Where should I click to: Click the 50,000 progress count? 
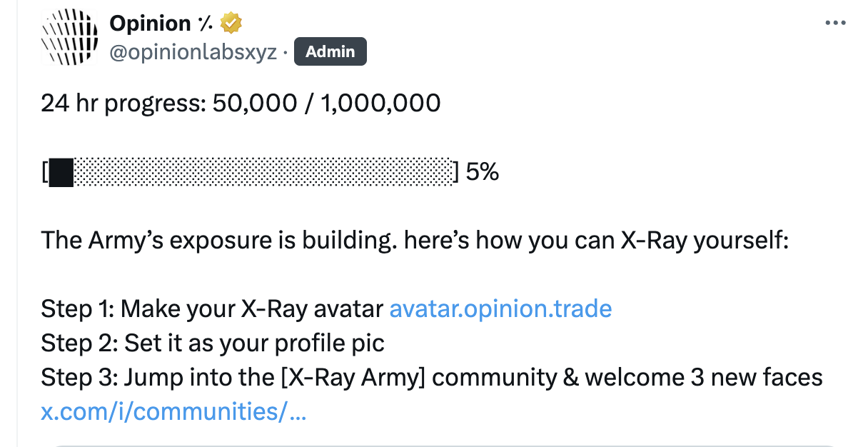[x=255, y=104]
